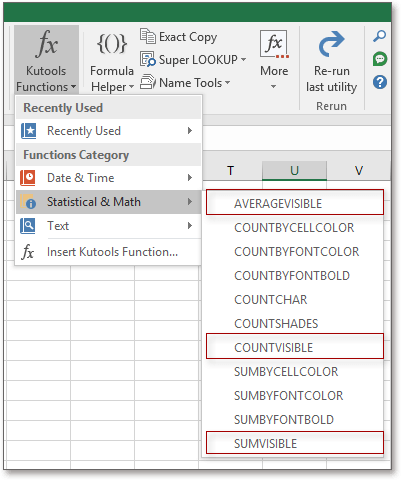Expand the Statistical & Math submenu arrow
401x480 pixels.
[190, 202]
